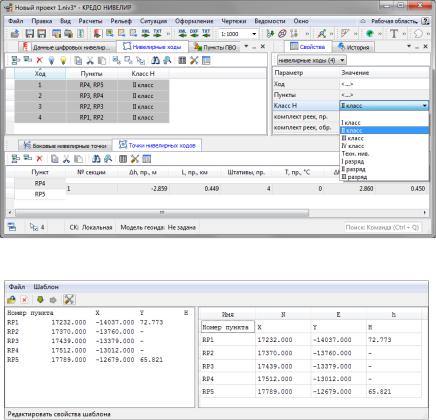Click СК: Локальная in the status bar
Screen dimensions: 436x420
coord(91,227)
